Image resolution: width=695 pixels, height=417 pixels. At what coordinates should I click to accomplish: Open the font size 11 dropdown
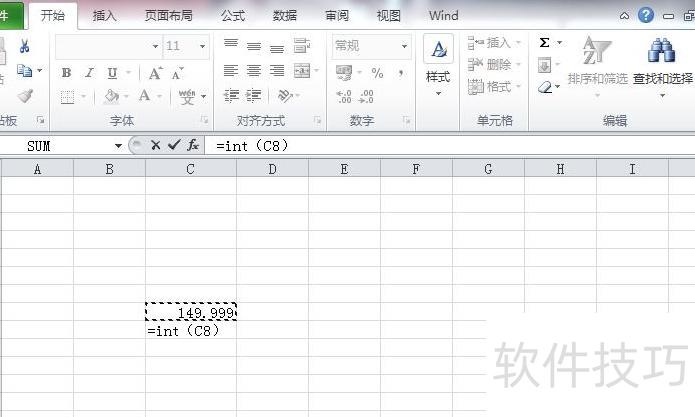point(202,46)
